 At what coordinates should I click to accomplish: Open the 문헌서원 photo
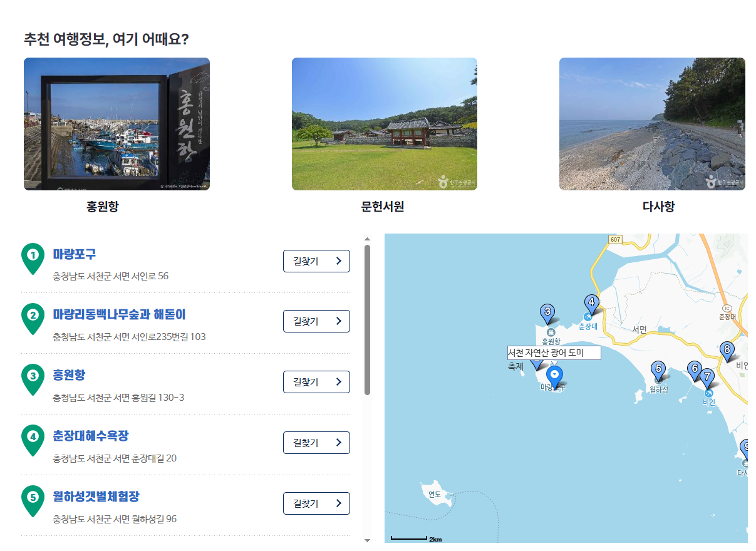[x=385, y=124]
